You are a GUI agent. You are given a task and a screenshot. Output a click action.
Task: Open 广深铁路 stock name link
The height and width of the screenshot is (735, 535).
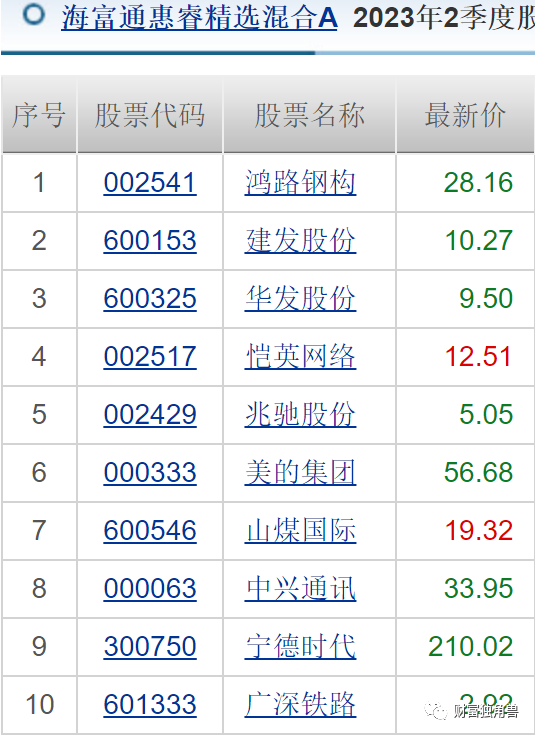[300, 704]
